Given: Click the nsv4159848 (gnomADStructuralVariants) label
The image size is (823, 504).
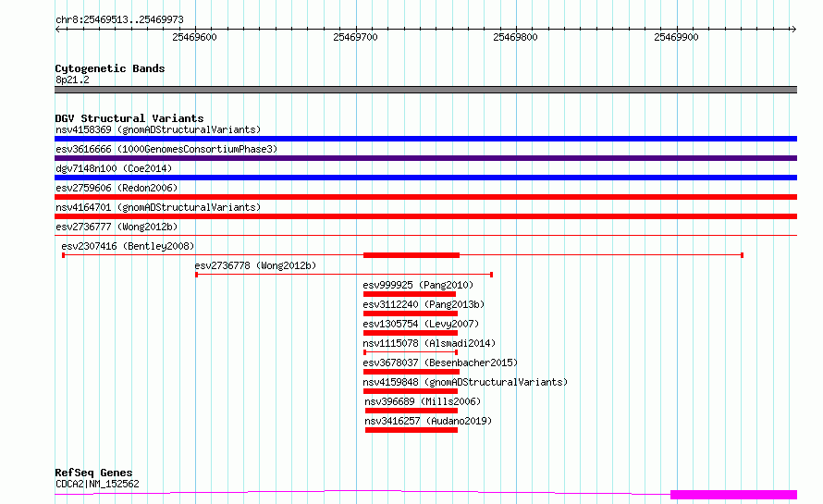Looking at the screenshot, I should point(465,382).
